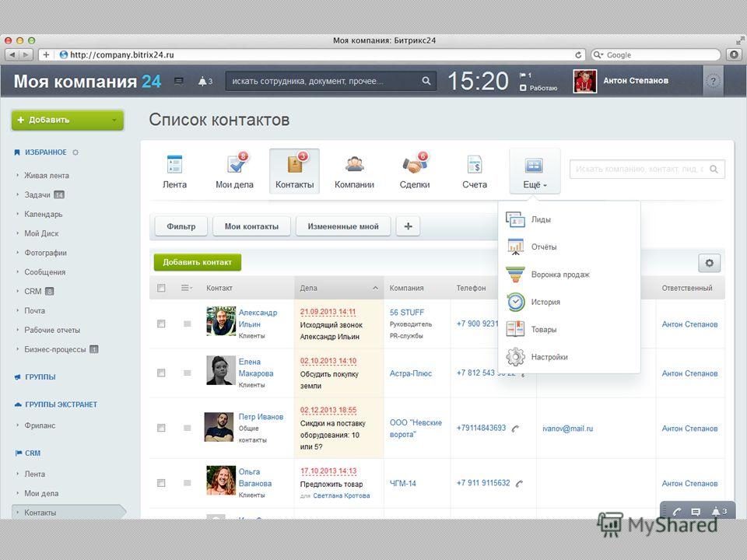Click search magnifier in CRM search field
747x560 pixels.
coord(714,169)
